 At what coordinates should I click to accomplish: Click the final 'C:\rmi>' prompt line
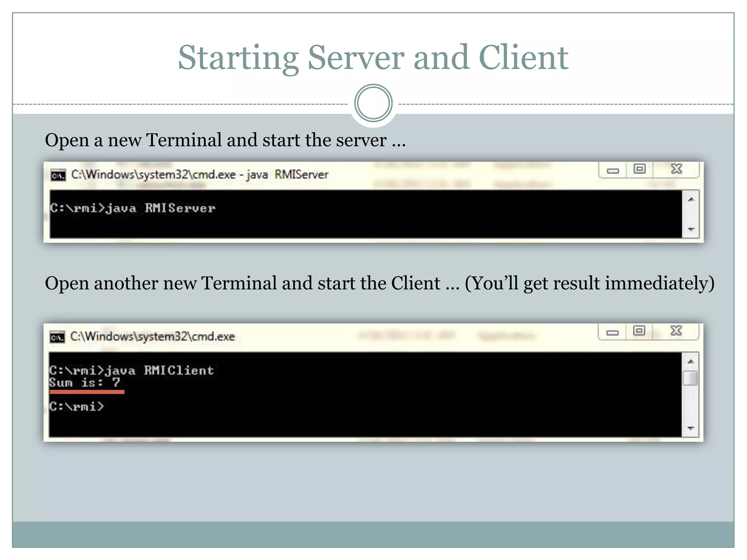tap(77, 407)
